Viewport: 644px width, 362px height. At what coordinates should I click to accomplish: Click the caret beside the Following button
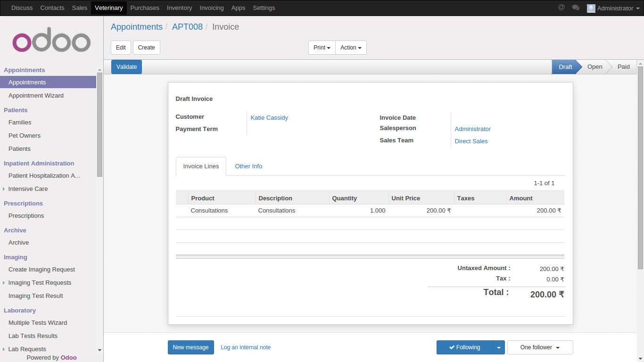coord(499,347)
